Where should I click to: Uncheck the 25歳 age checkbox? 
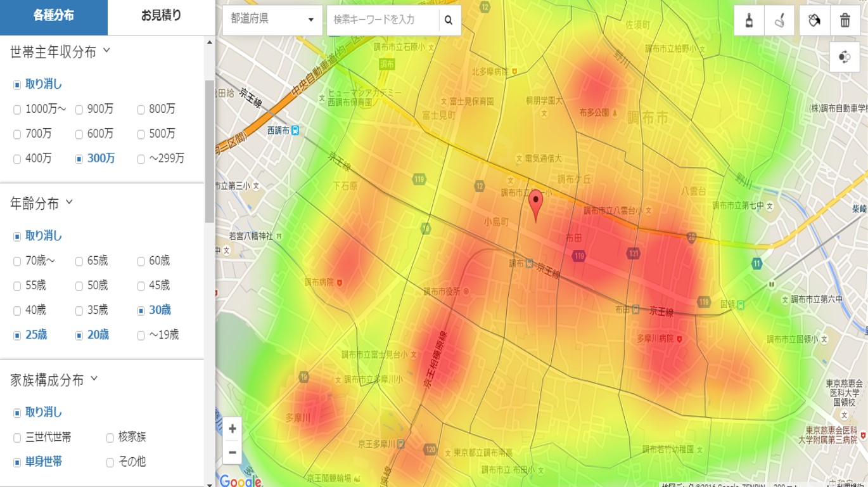coord(17,335)
